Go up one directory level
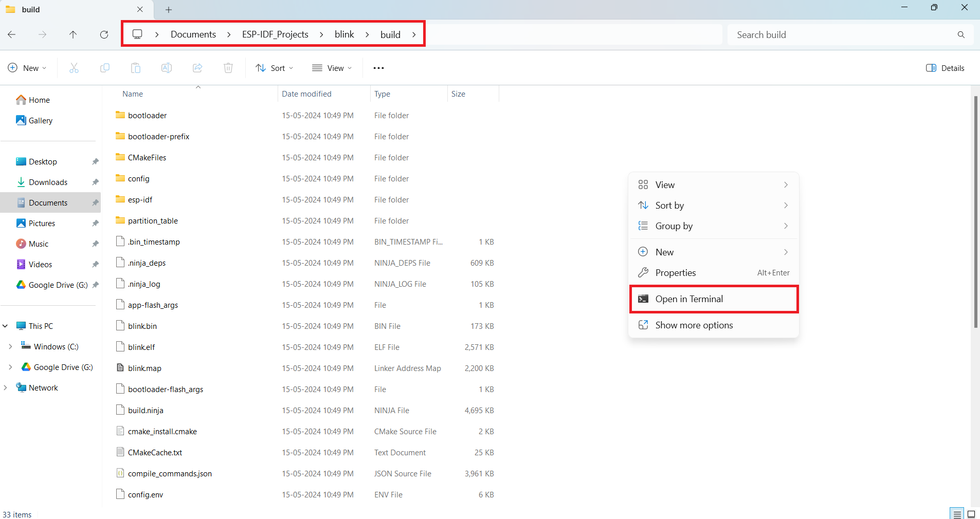This screenshot has height=519, width=980. 73,34
